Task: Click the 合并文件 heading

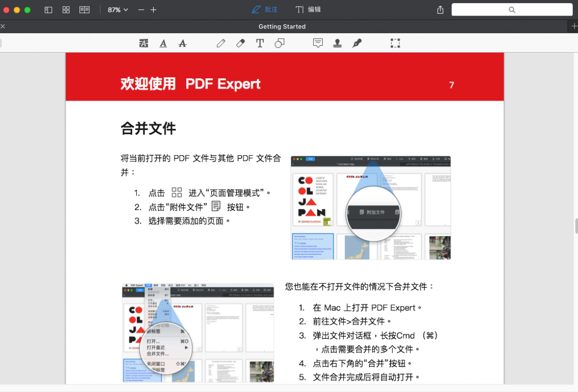Action: [148, 128]
